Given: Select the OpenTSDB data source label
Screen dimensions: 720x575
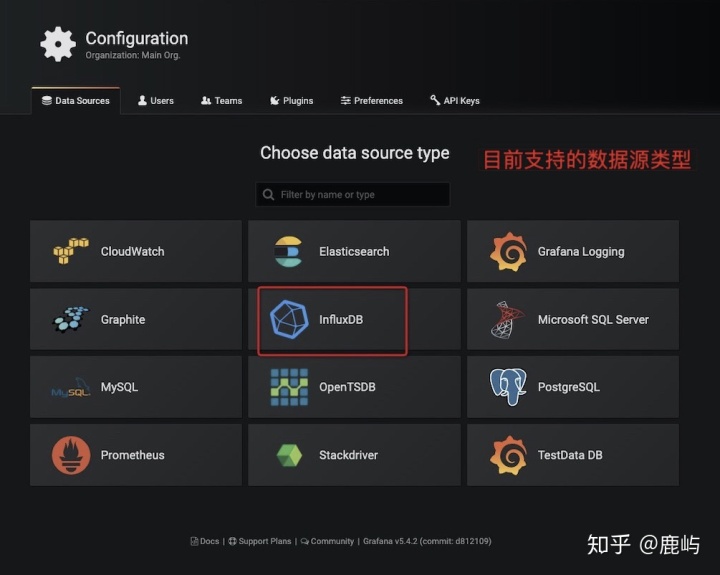Looking at the screenshot, I should tap(347, 387).
